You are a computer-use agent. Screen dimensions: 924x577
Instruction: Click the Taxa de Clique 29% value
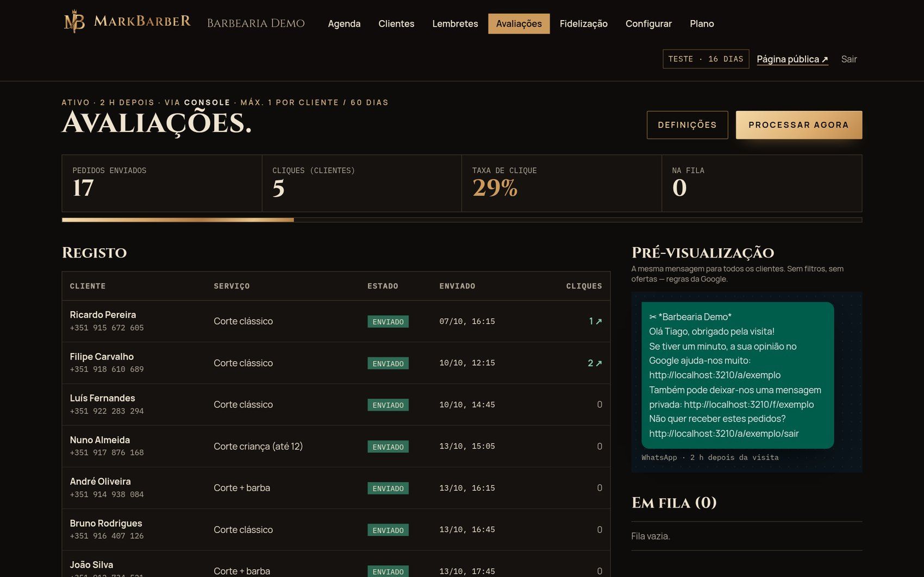[x=495, y=188]
